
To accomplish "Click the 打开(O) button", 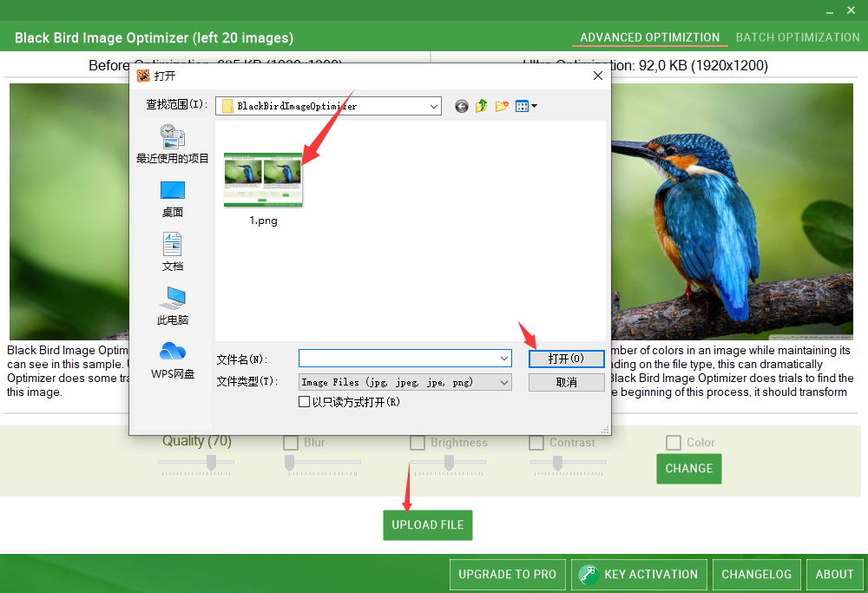I will [x=566, y=359].
